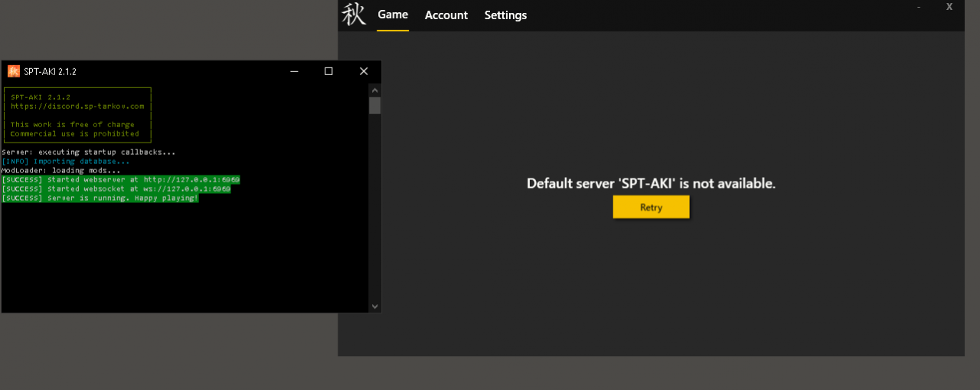Minimize the SPT-AKI 2.1.2 console window

[x=294, y=71]
